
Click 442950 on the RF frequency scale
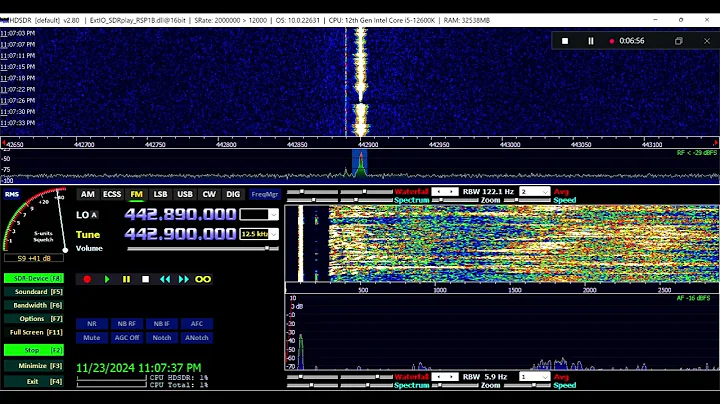[x=439, y=145]
